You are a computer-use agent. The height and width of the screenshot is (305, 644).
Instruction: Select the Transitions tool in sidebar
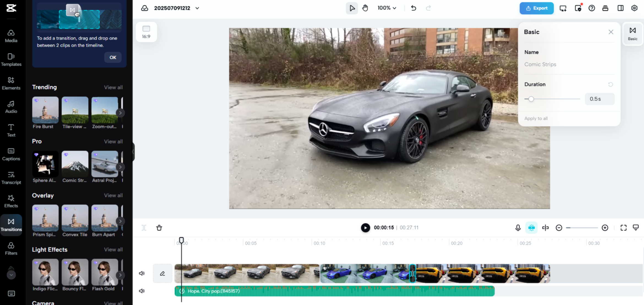pos(11,225)
